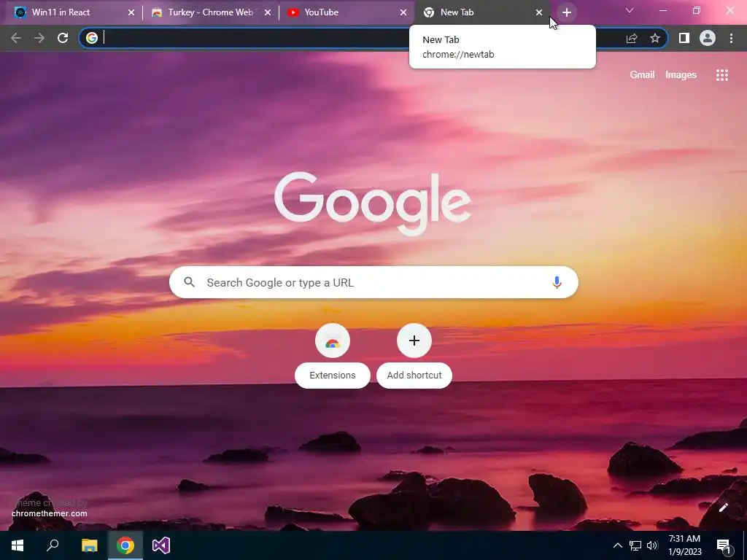Go back with the left arrow

pos(16,38)
